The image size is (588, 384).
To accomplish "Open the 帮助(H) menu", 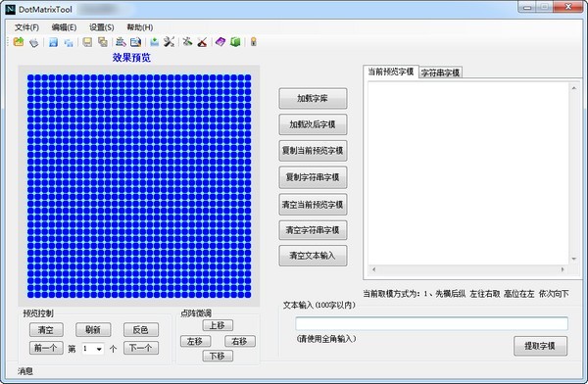I will coord(140,27).
